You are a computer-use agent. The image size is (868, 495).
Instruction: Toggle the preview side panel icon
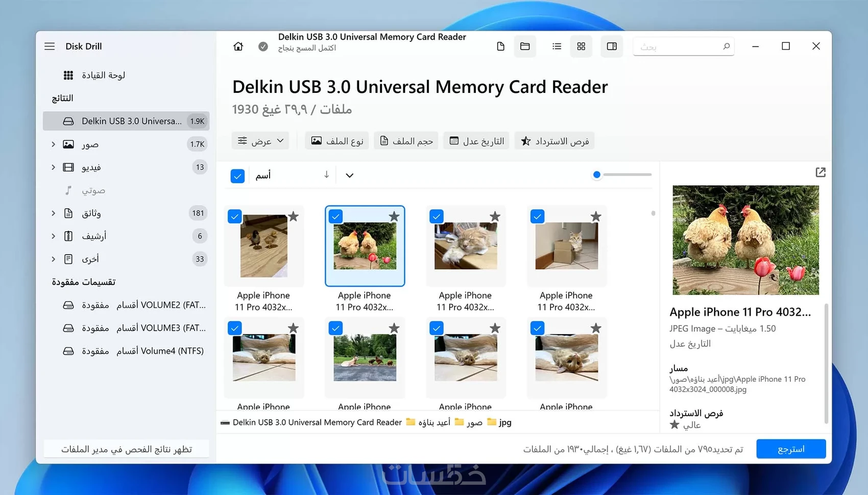point(612,46)
